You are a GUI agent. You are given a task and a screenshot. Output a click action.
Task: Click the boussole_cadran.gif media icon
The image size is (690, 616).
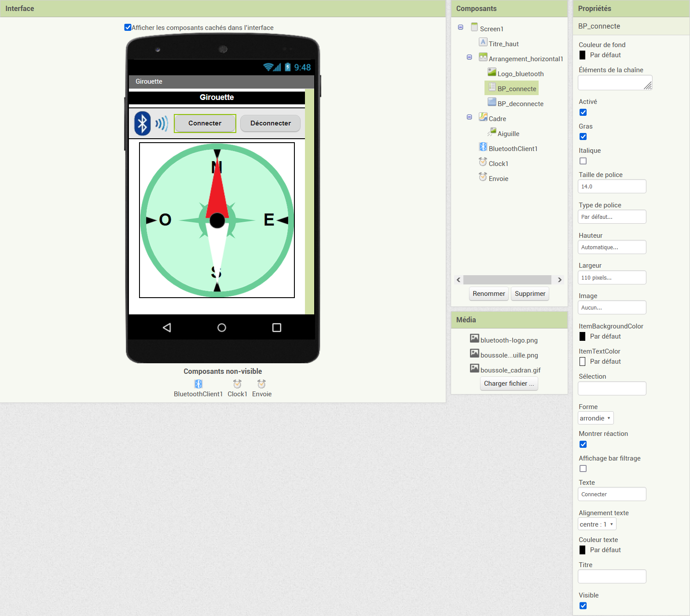[x=474, y=368]
